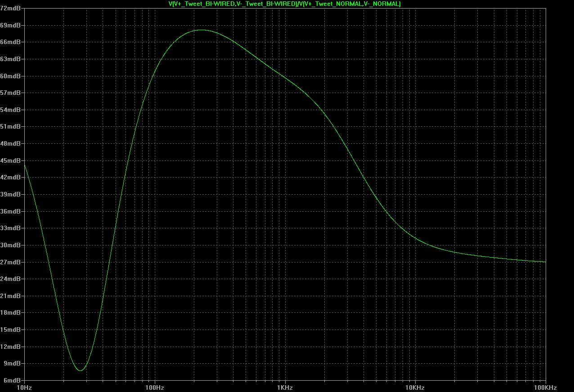Image resolution: width=574 pixels, height=392 pixels.
Task: Click the 1KHz frequency axis label
Action: click(x=285, y=388)
